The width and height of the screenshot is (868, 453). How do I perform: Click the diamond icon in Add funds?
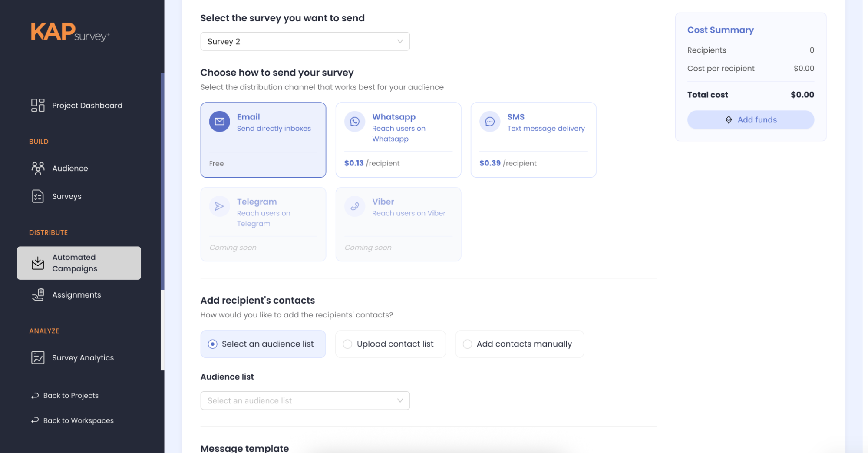click(x=729, y=120)
